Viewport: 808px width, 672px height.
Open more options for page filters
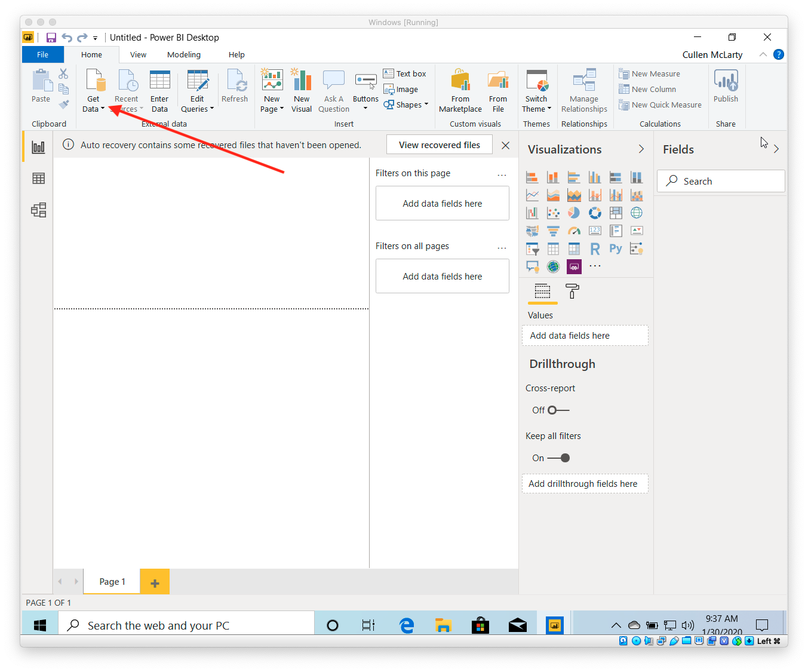[x=502, y=174]
